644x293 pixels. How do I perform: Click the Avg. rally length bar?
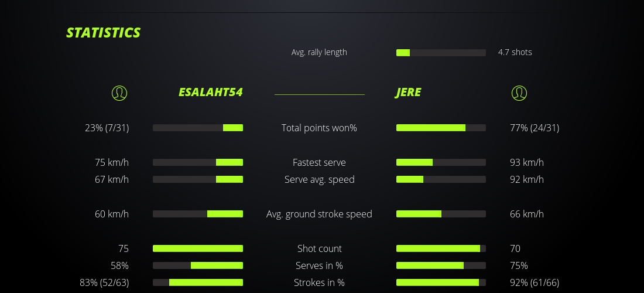pos(441,53)
